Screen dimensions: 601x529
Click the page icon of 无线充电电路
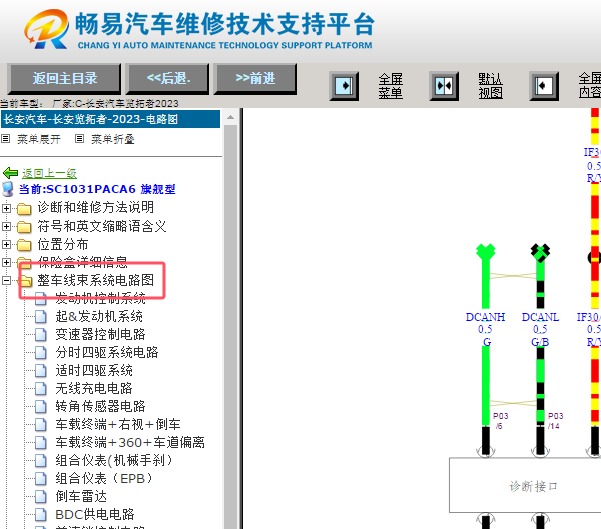point(41,389)
